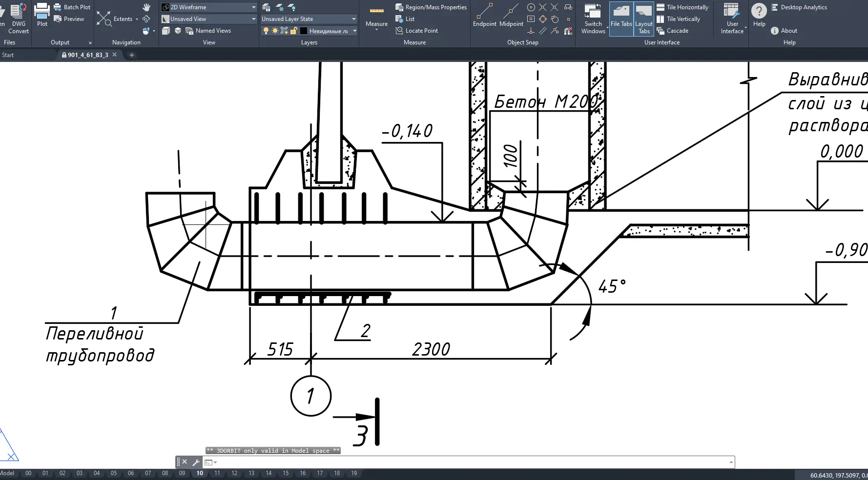Open command line customize wrench
The width and height of the screenshot is (868, 480).
[x=196, y=462]
